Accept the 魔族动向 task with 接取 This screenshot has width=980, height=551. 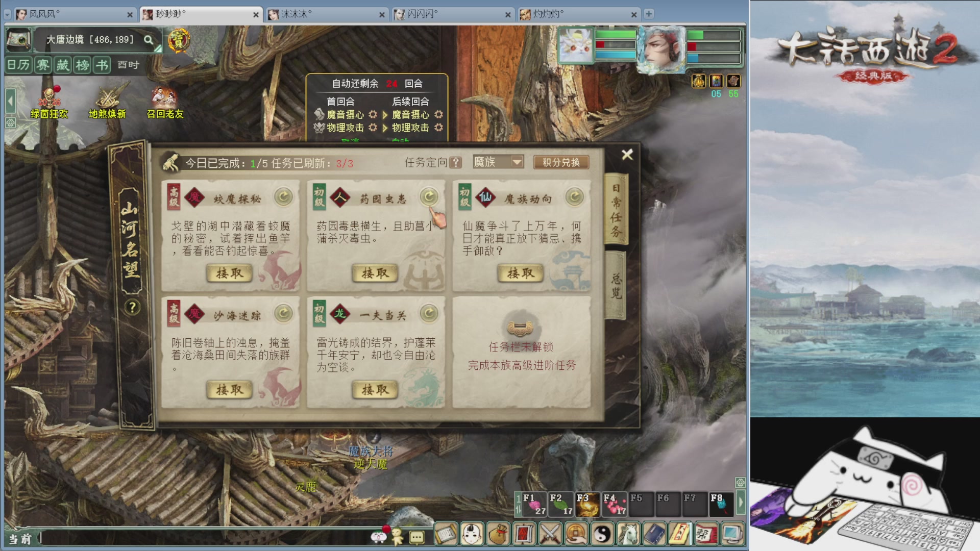tap(521, 273)
